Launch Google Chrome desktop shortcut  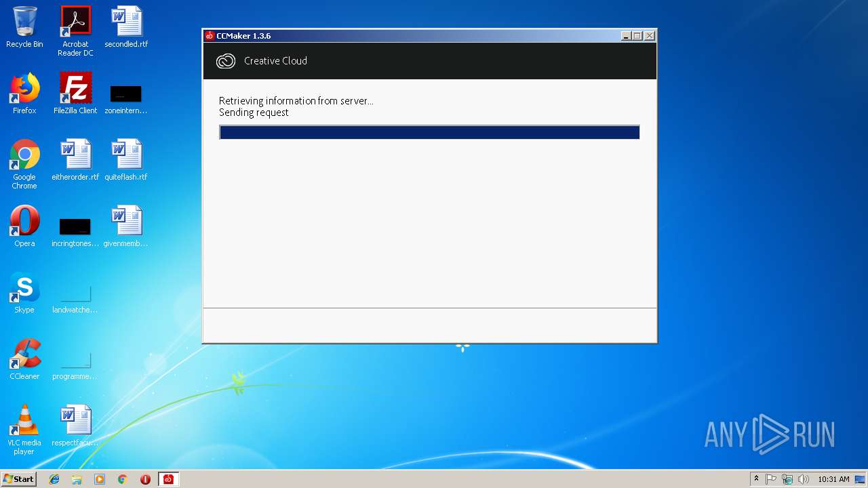(x=24, y=164)
